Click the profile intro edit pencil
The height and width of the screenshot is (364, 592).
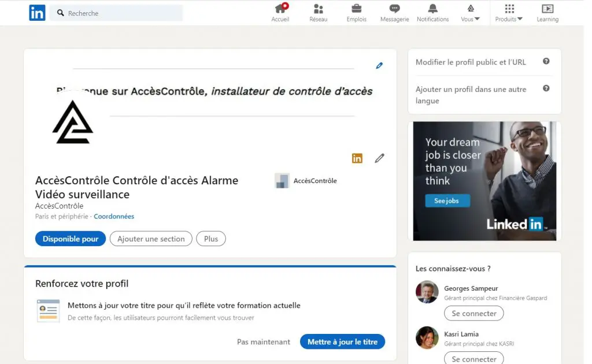click(x=379, y=158)
